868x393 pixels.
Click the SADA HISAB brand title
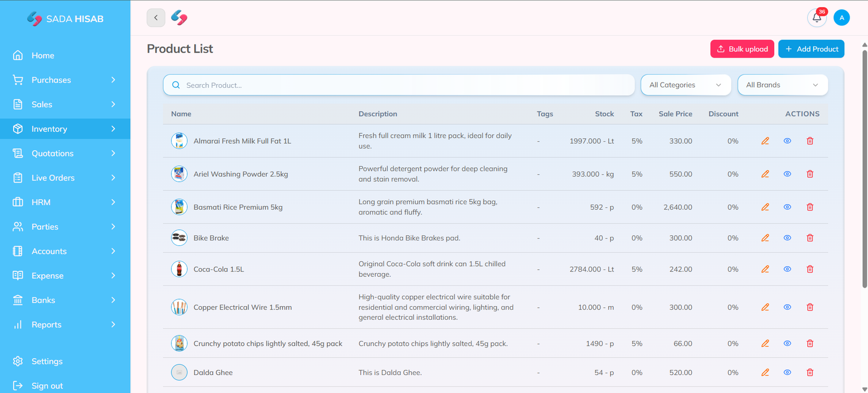click(x=75, y=19)
